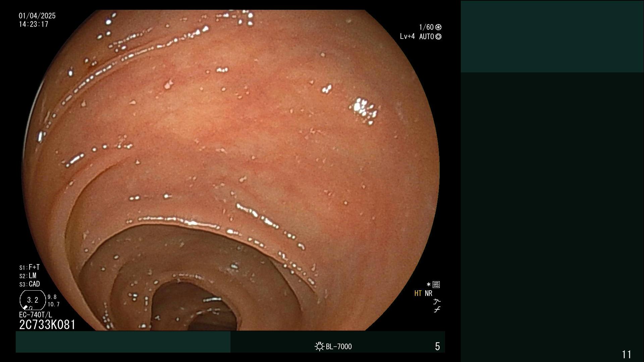Click the 1/60 shutter speed value
644x362 pixels.
point(426,27)
